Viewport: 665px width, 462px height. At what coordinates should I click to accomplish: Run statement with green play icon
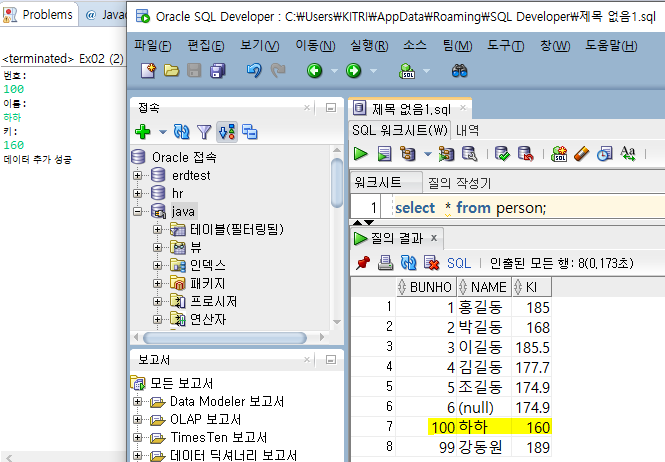point(360,154)
